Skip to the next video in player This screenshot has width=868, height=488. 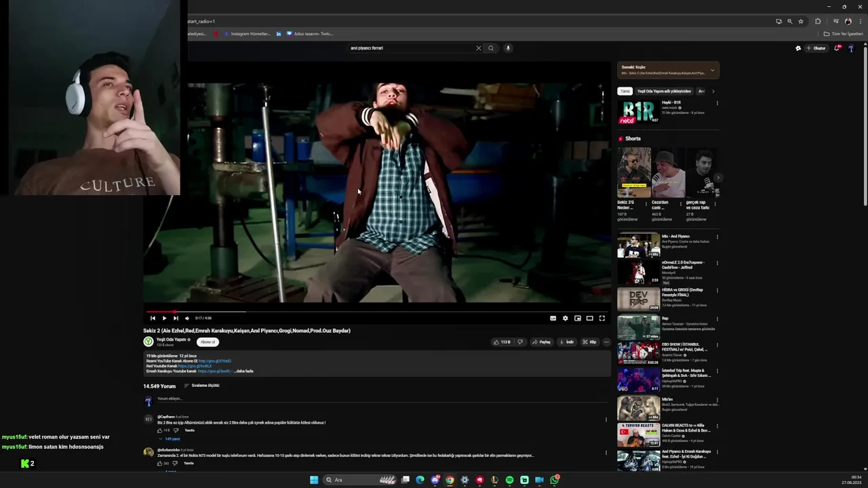pos(176,318)
